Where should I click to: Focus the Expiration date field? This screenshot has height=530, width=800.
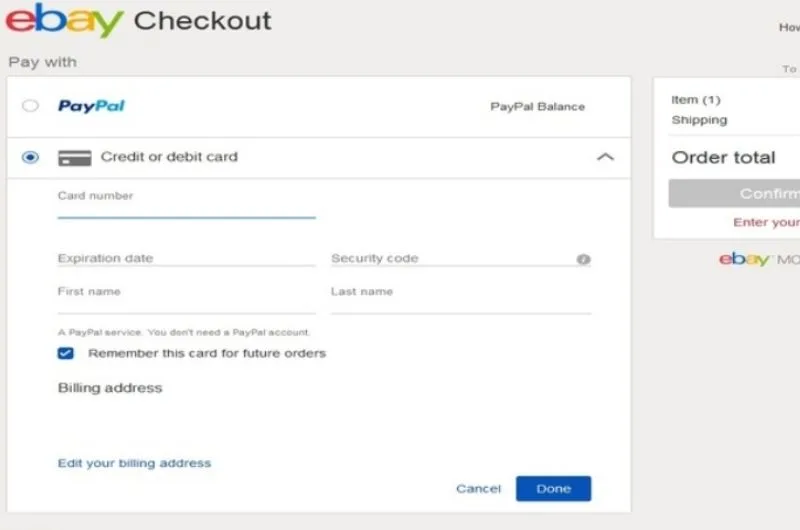pyautogui.click(x=186, y=258)
